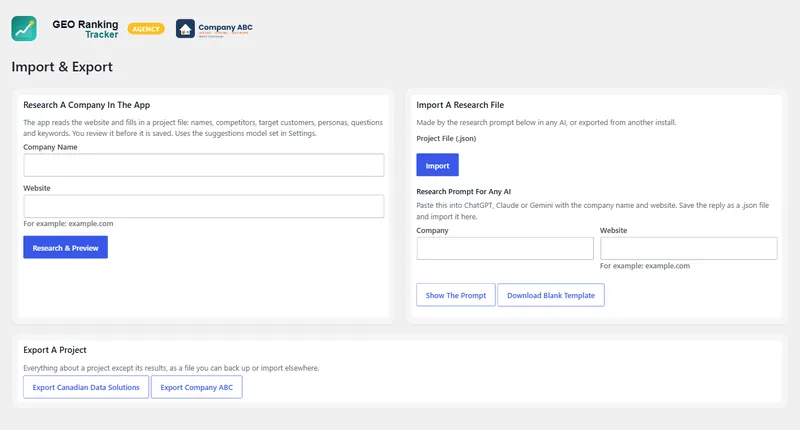
Task: Click Export Canadian Data Solutions button
Action: pos(86,387)
